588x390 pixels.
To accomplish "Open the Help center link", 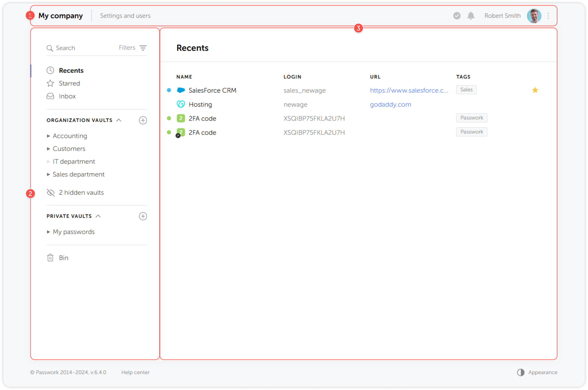I will 135,372.
